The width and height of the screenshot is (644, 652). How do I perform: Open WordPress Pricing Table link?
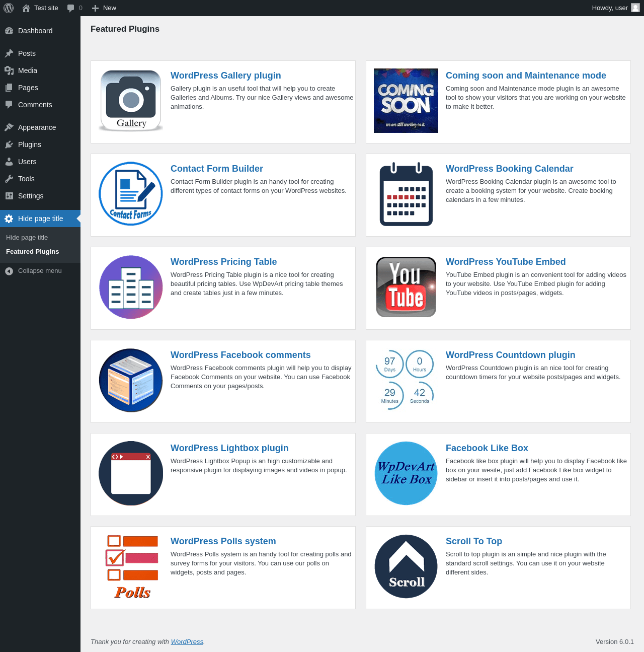(x=223, y=262)
